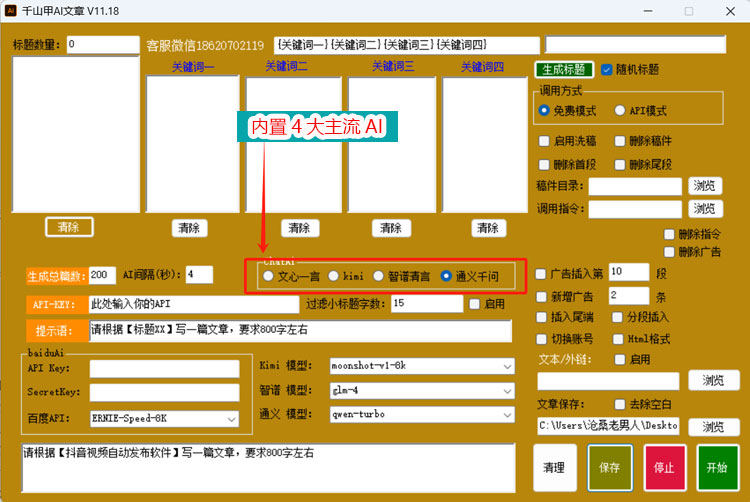Click the title list box

coord(76,134)
